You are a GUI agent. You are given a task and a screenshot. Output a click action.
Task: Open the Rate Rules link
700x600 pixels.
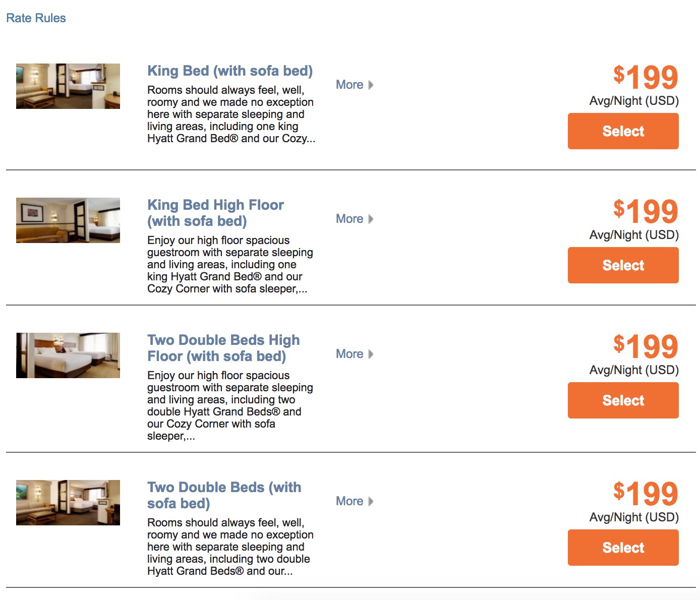pos(36,18)
